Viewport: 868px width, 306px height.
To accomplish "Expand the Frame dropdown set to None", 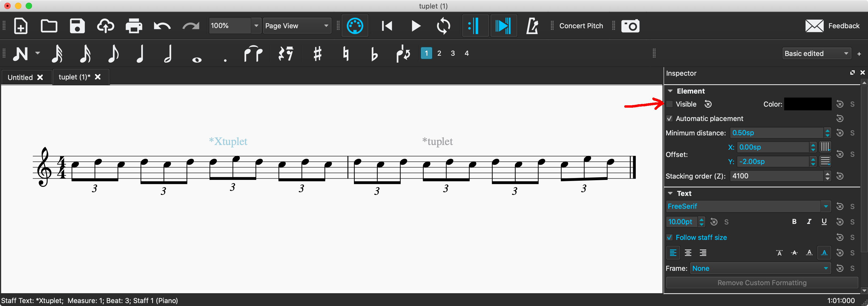I will click(760, 268).
